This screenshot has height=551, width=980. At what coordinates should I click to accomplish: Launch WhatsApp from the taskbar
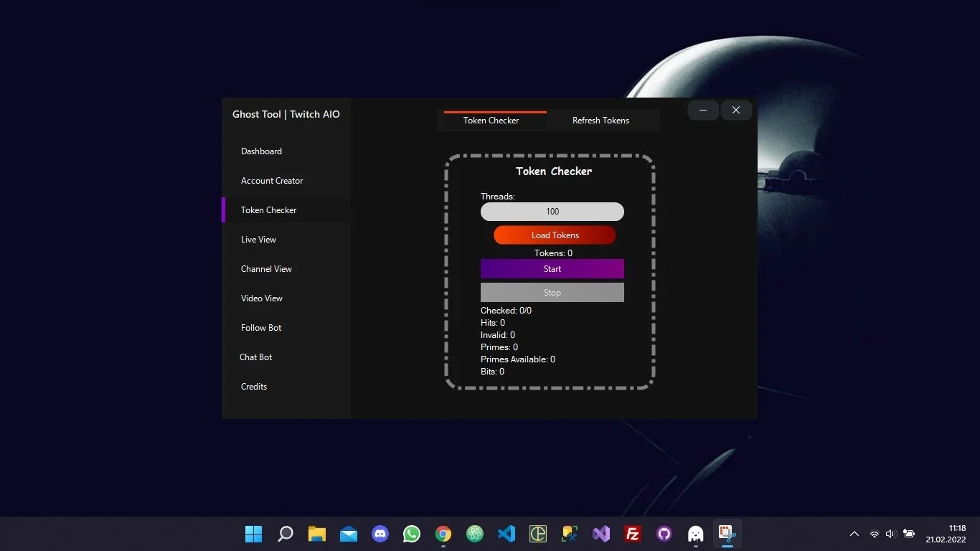(x=412, y=534)
